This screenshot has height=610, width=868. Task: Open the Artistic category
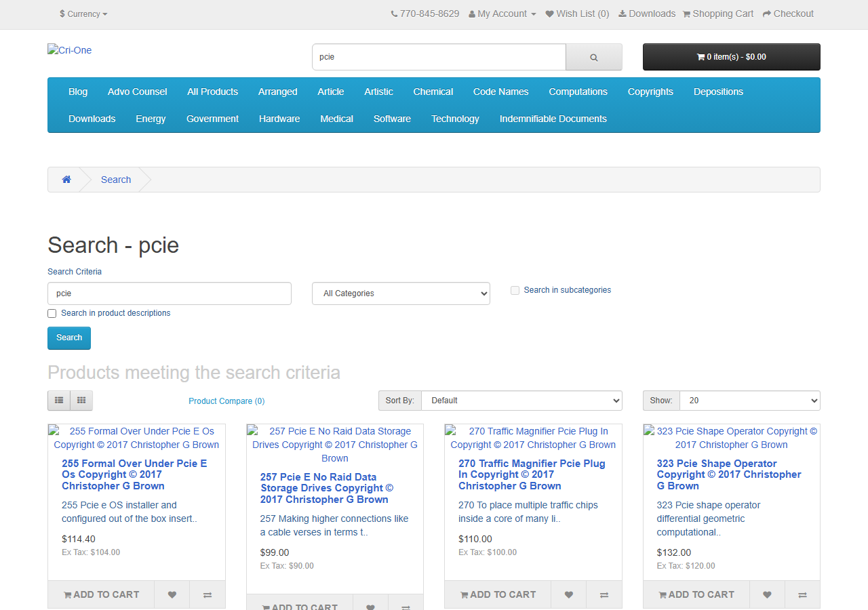[x=378, y=91]
